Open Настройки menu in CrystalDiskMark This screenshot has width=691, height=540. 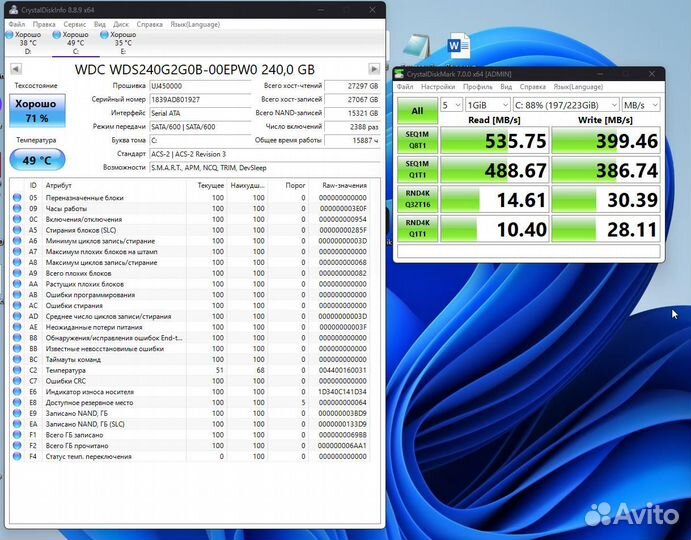tap(438, 87)
